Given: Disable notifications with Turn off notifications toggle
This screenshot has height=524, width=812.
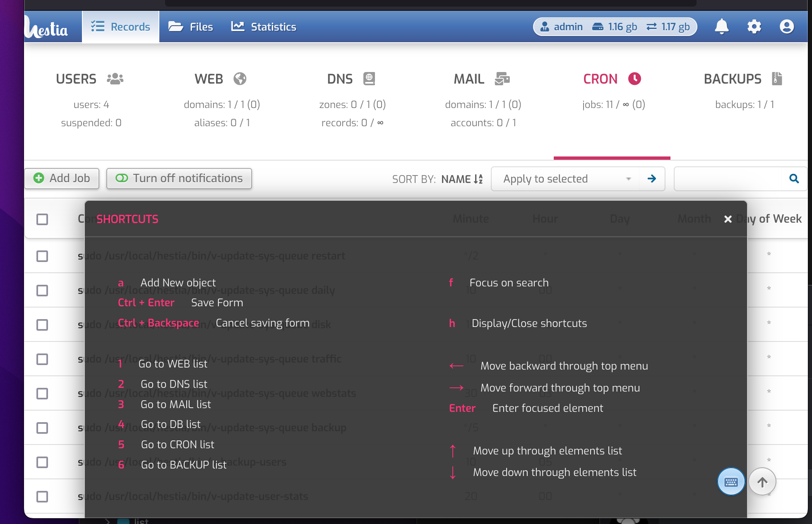Looking at the screenshot, I should pos(179,178).
